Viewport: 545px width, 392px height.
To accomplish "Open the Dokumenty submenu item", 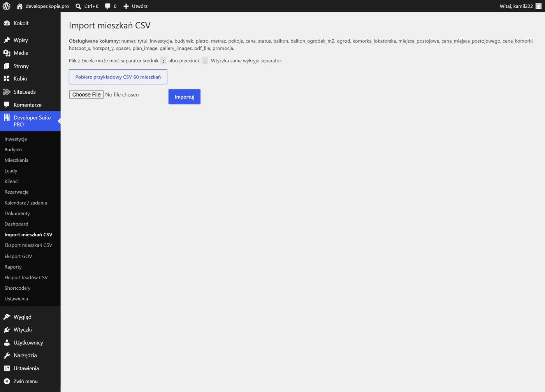I will tap(17, 213).
